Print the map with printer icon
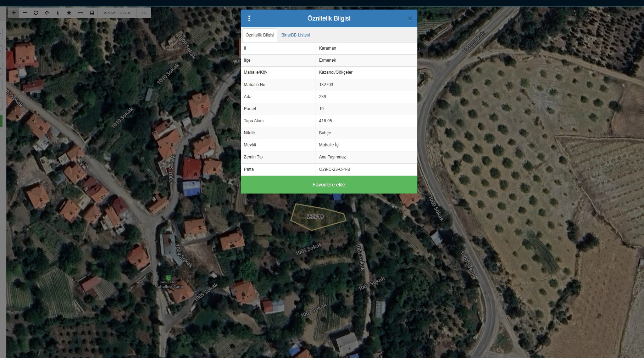Viewport: 644px width, 358px height. tap(92, 13)
